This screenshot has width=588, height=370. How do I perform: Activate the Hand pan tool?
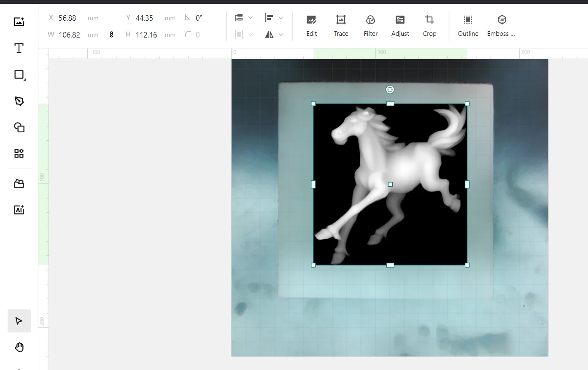tap(19, 347)
